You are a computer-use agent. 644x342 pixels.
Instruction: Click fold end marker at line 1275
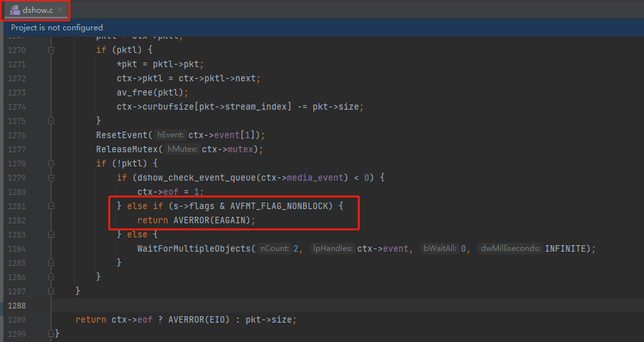(51, 121)
